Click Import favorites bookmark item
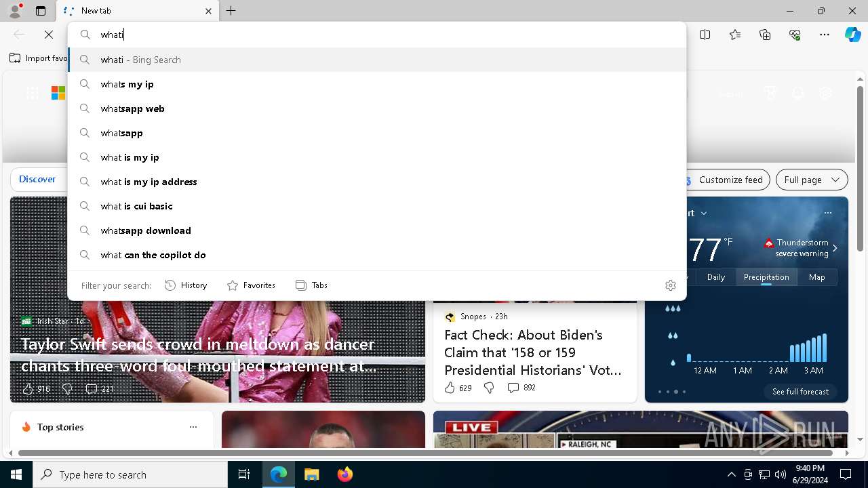 pyautogui.click(x=39, y=58)
